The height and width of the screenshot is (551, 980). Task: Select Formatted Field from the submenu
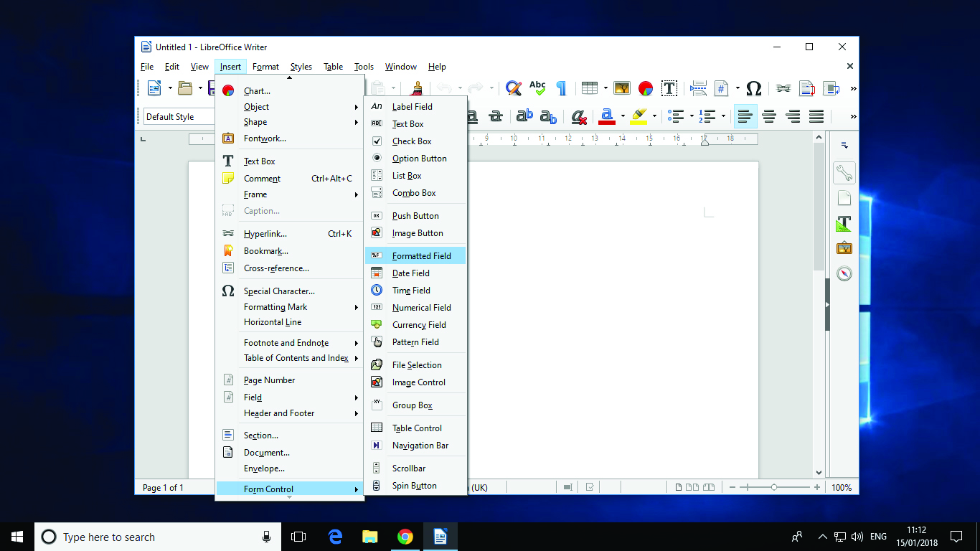(x=421, y=256)
